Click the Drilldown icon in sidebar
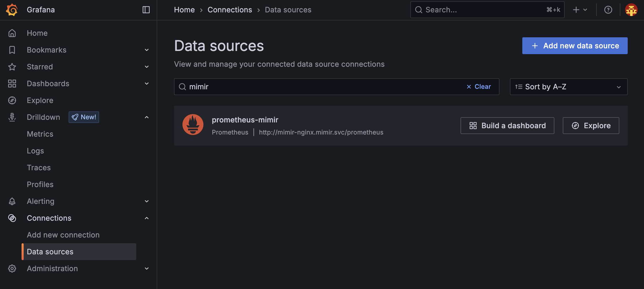 pos(12,117)
